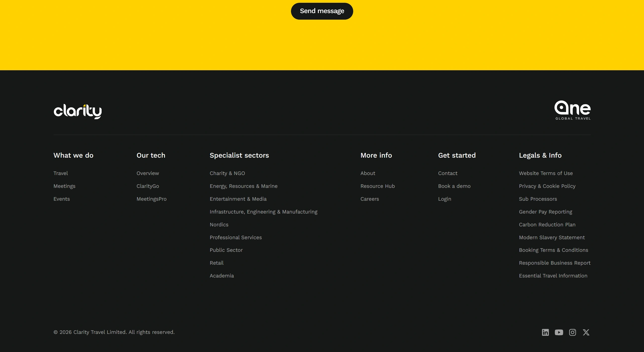644x352 pixels.
Task: Open the LinkedIn social icon
Action: pos(545,332)
